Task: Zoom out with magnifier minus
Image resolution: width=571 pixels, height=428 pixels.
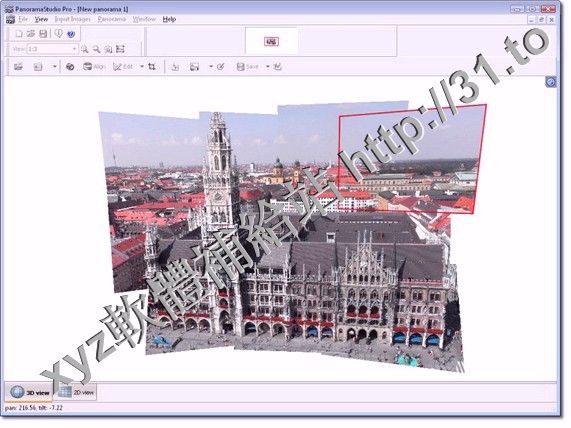Action: 97,49
